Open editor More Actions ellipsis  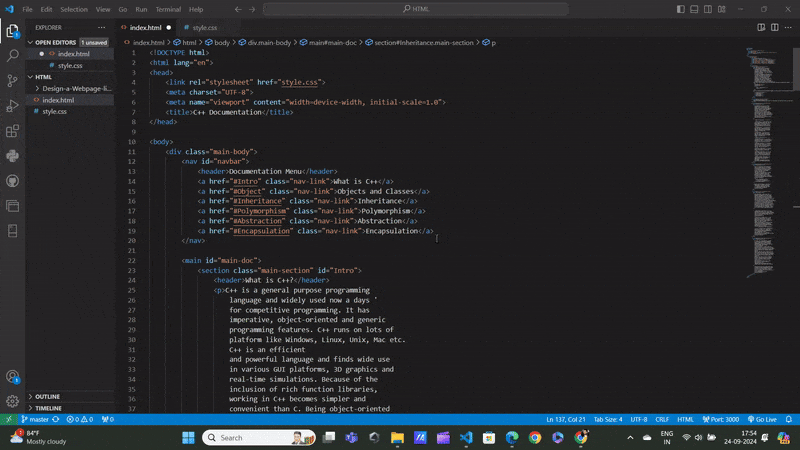pyautogui.click(x=788, y=28)
